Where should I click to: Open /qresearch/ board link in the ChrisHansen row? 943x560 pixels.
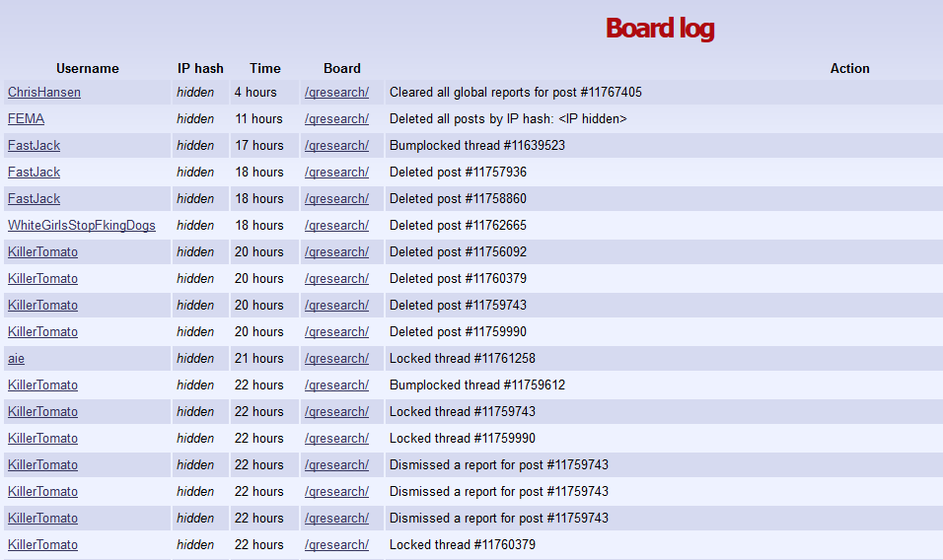tap(336, 93)
